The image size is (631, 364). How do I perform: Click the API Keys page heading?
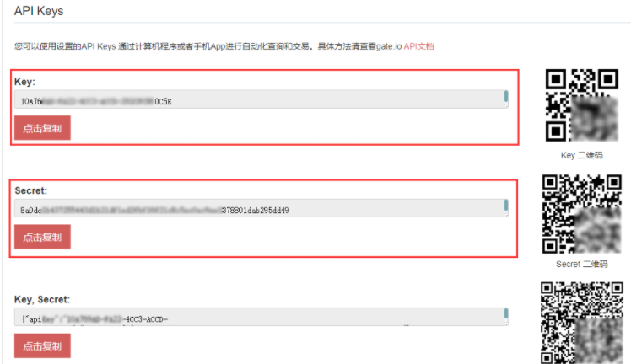pos(38,12)
